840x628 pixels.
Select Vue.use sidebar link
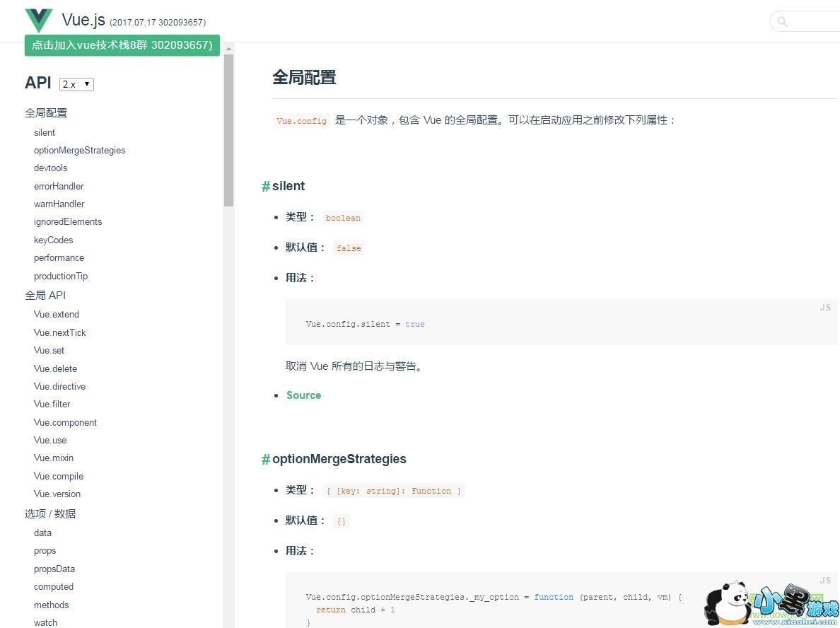point(49,440)
